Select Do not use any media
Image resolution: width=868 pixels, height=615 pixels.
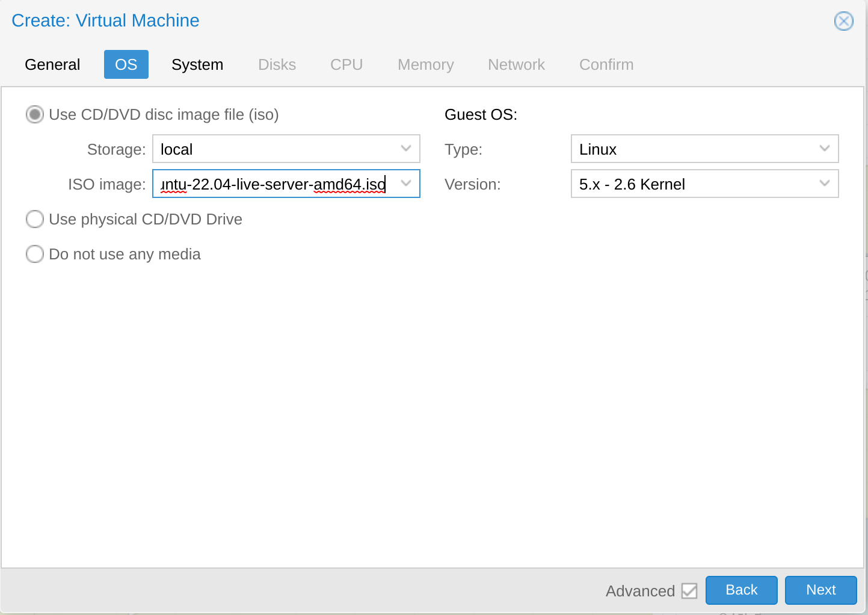[x=35, y=254]
